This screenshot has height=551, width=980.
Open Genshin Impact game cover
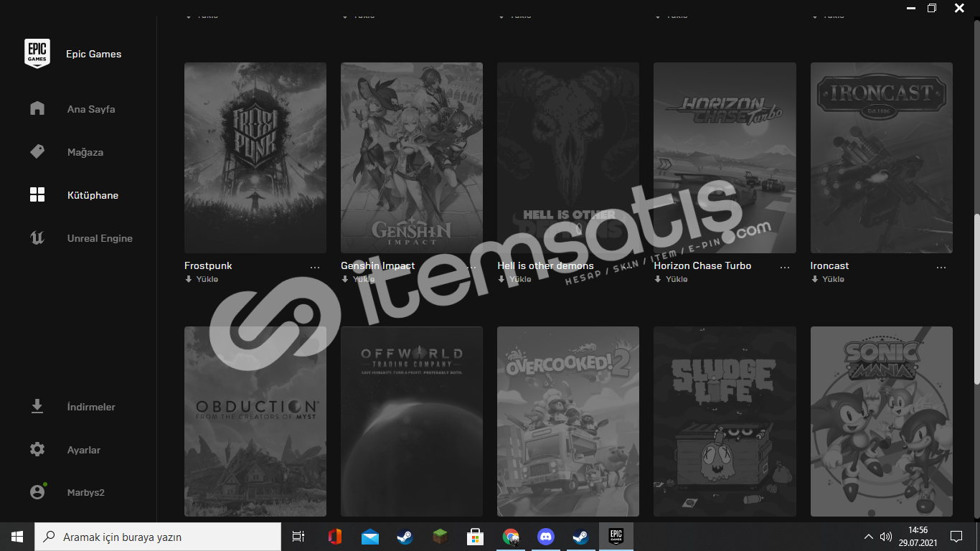(412, 158)
